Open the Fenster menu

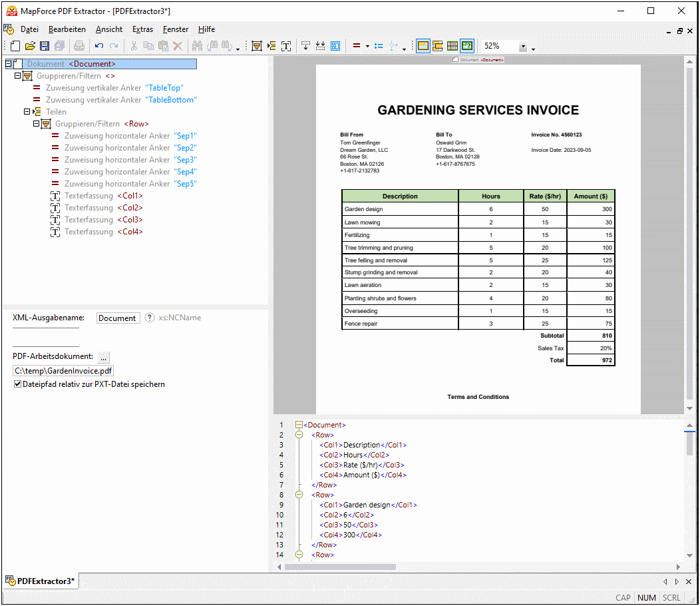(176, 29)
